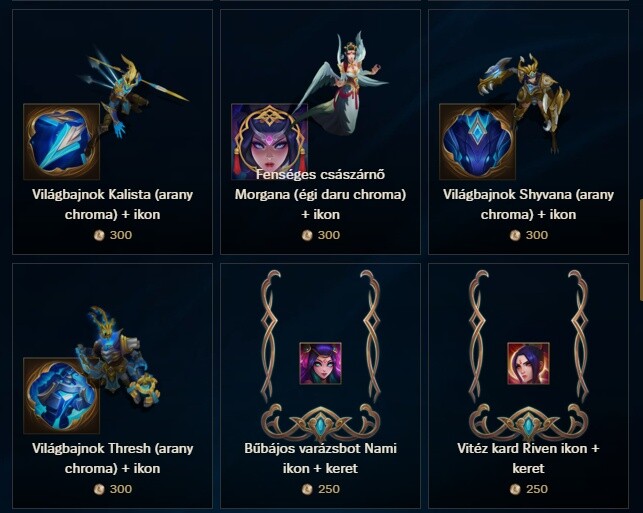643x513 pixels.
Task: Click the Világbajnok Kalista summoner icon
Action: [x=62, y=142]
